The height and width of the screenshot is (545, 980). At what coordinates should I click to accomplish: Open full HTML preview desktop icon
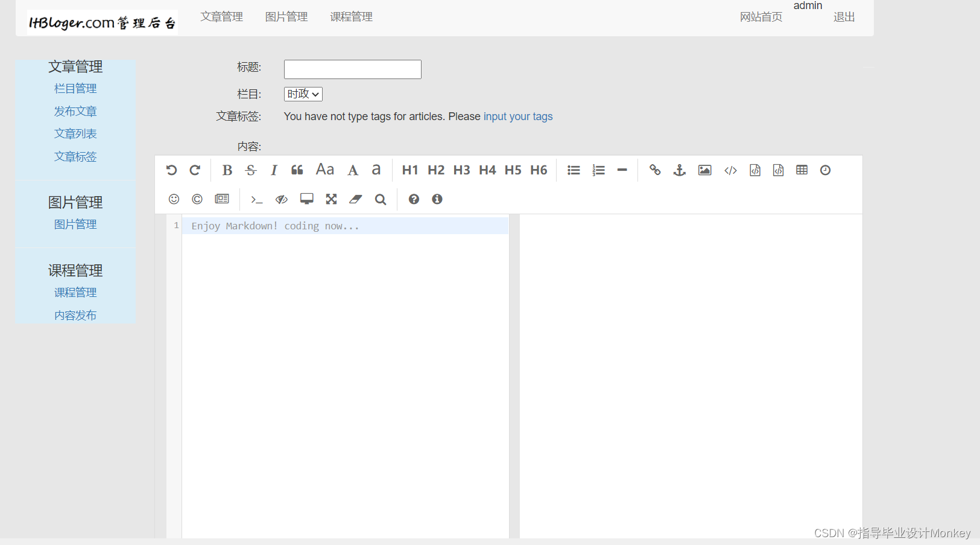(307, 199)
